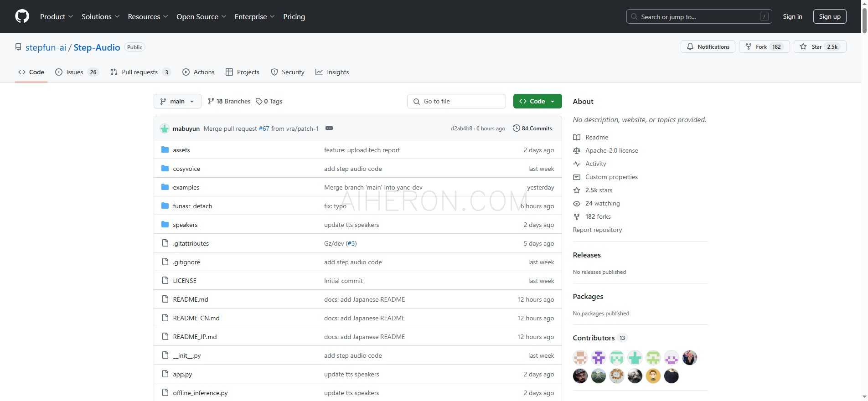This screenshot has width=868, height=401.
Task: Go to the Pricing page
Action: (294, 16)
